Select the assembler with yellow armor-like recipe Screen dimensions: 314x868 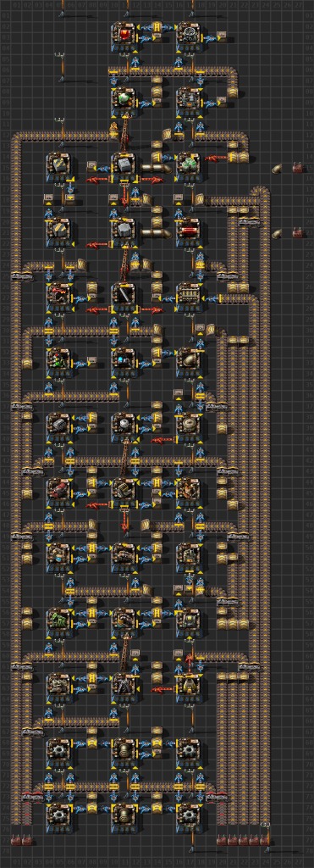(189, 686)
